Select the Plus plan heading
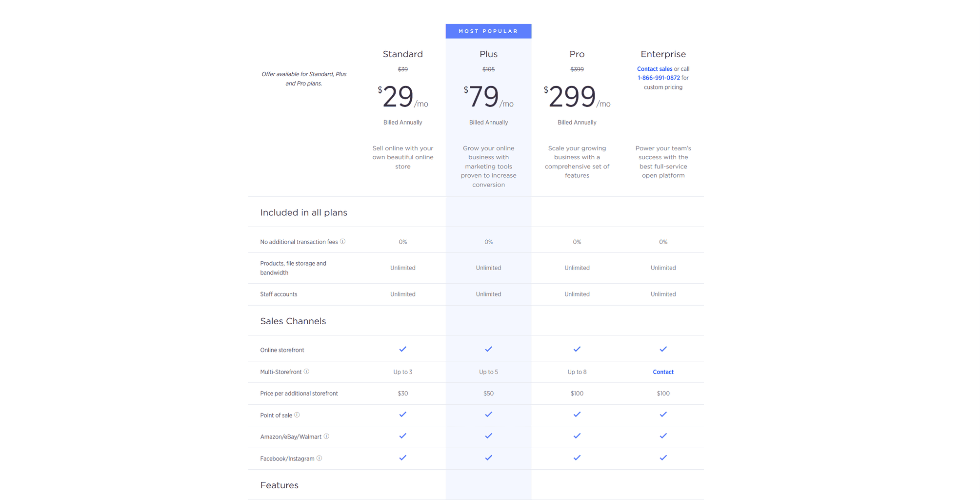 click(488, 54)
